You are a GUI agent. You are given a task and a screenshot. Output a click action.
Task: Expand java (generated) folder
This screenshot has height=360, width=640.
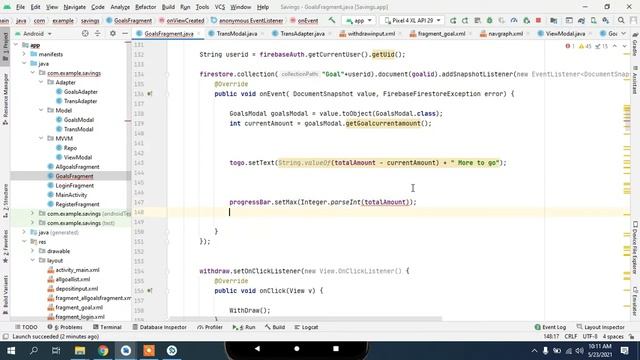click(x=24, y=232)
